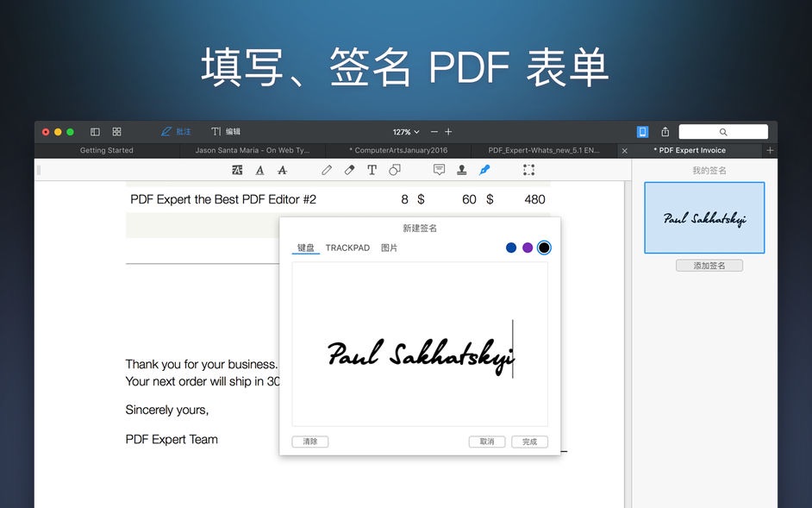Select the blue ink color dot

(x=509, y=248)
